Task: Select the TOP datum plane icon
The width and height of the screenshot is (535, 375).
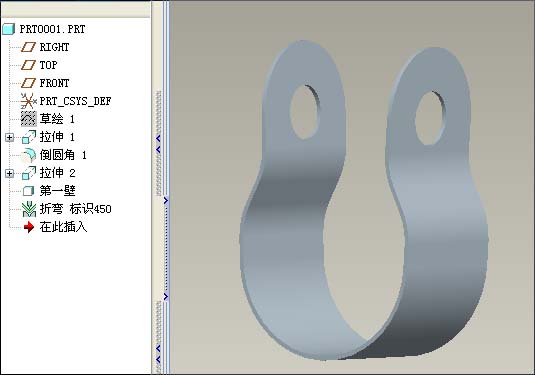Action: pos(28,65)
